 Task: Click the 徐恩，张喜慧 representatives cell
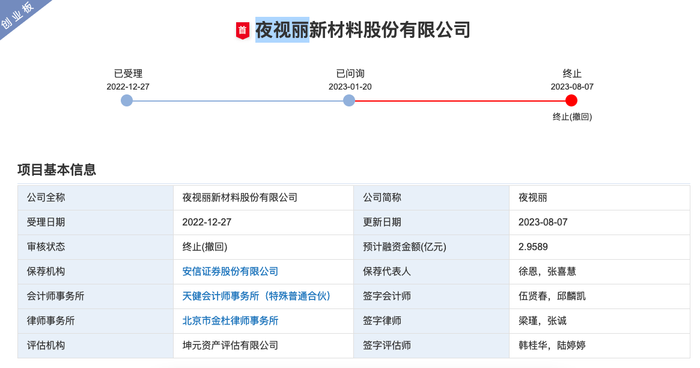(600, 272)
